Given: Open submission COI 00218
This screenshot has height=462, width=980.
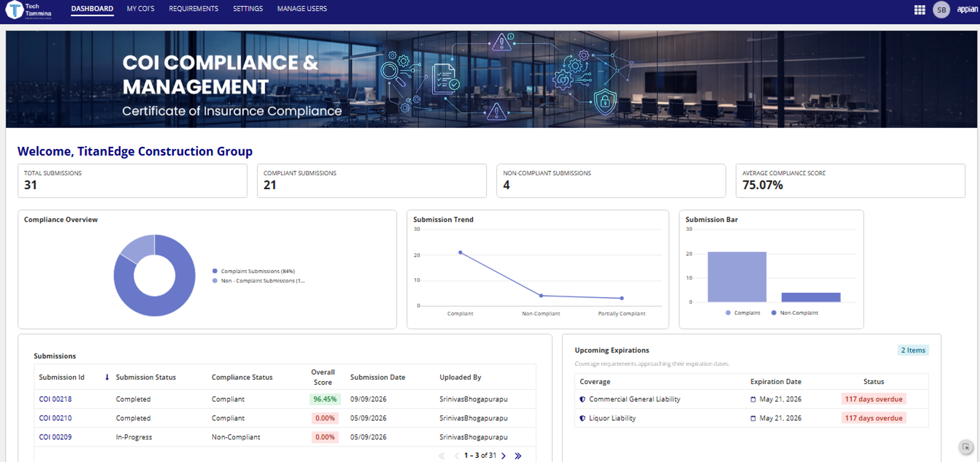Looking at the screenshot, I should pyautogui.click(x=55, y=399).
